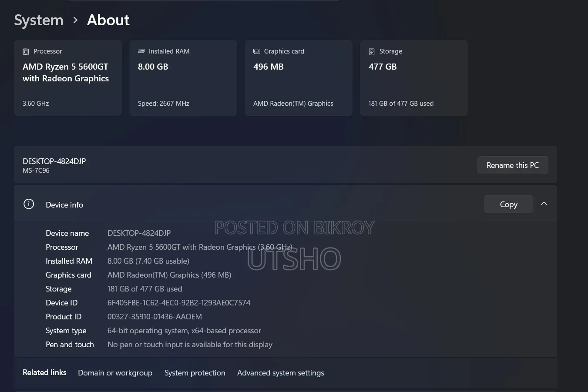Click the About page title
The height and width of the screenshot is (392, 588).
coord(108,20)
